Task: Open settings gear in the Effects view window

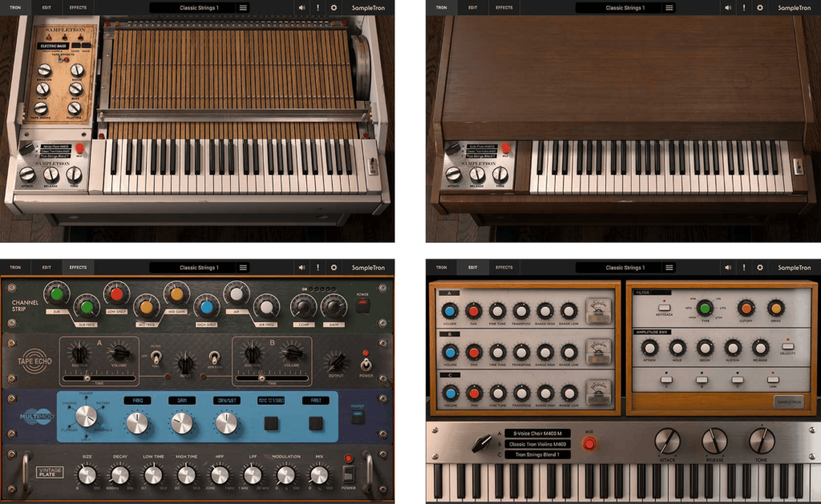Action: point(334,268)
